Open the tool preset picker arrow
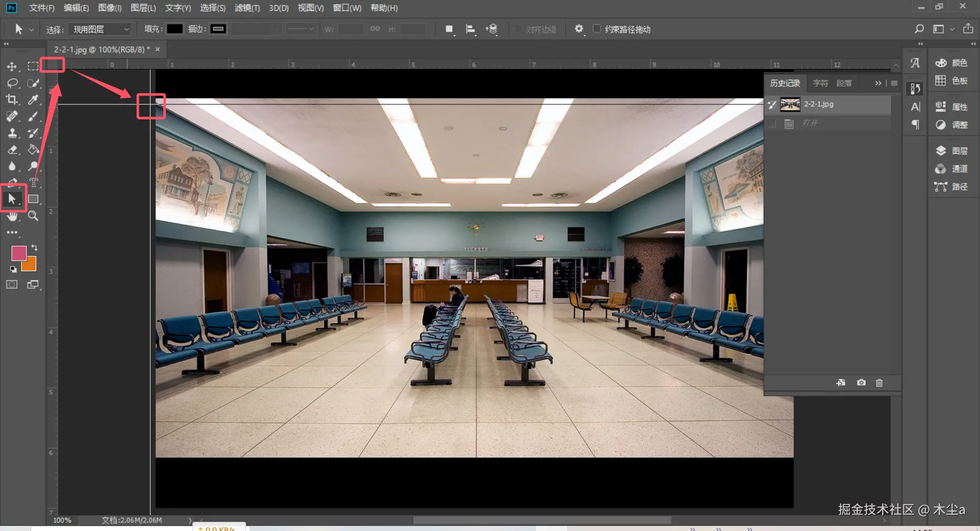Image resolution: width=980 pixels, height=531 pixels. [31, 30]
